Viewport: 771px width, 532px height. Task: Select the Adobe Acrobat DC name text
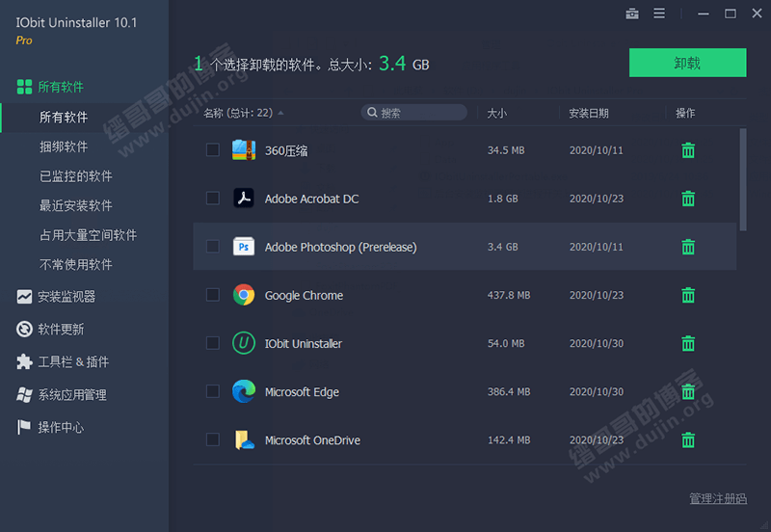[311, 199]
